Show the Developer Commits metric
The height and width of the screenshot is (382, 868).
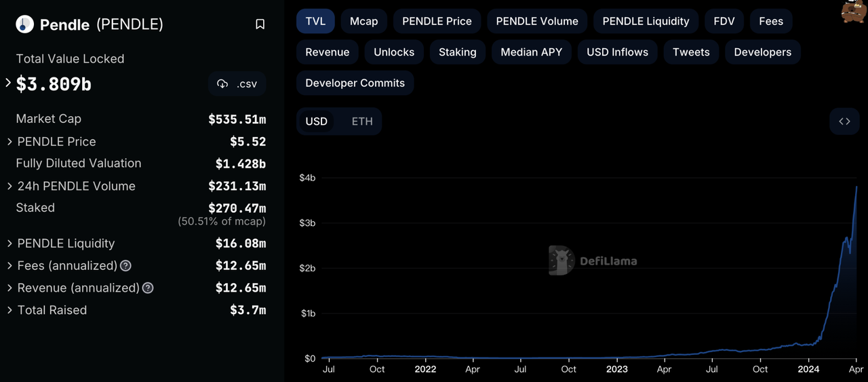tap(355, 83)
